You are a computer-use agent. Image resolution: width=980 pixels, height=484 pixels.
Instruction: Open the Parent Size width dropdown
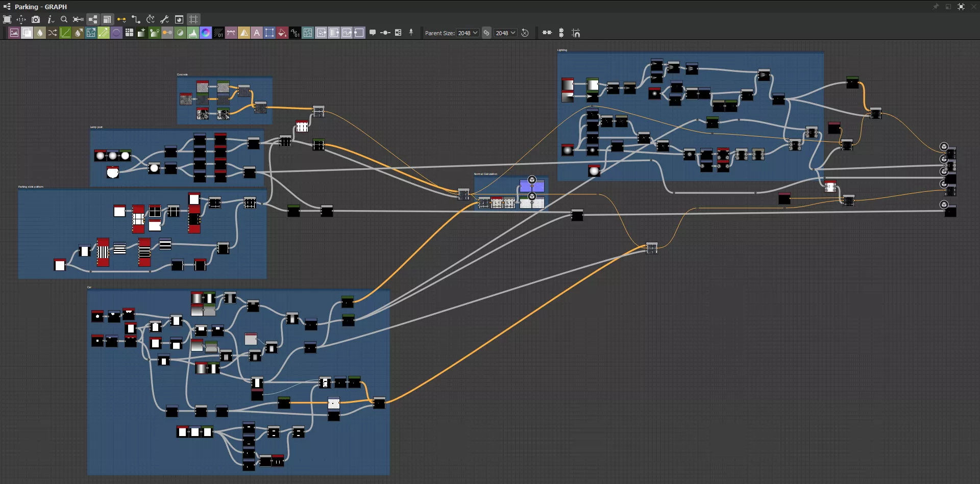click(468, 33)
